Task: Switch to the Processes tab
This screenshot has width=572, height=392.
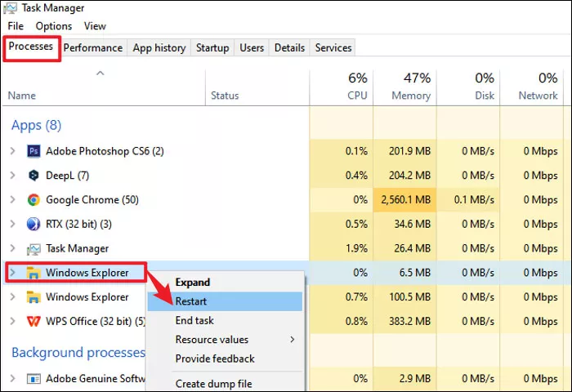Action: (31, 47)
